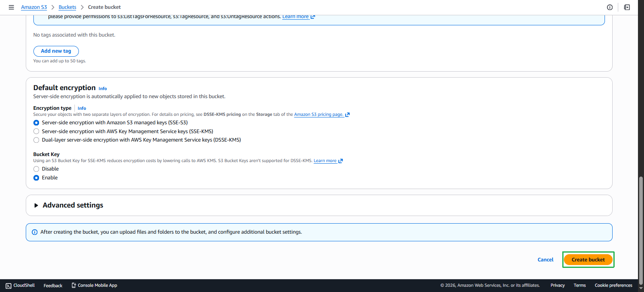Image resolution: width=644 pixels, height=292 pixels.
Task: Click the Console Mobile App icon
Action: 74,286
